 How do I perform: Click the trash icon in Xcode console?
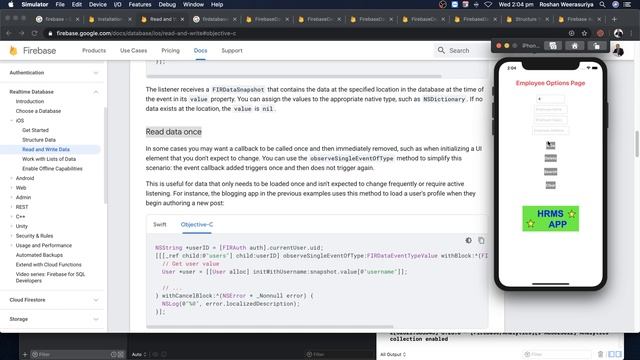600,354
